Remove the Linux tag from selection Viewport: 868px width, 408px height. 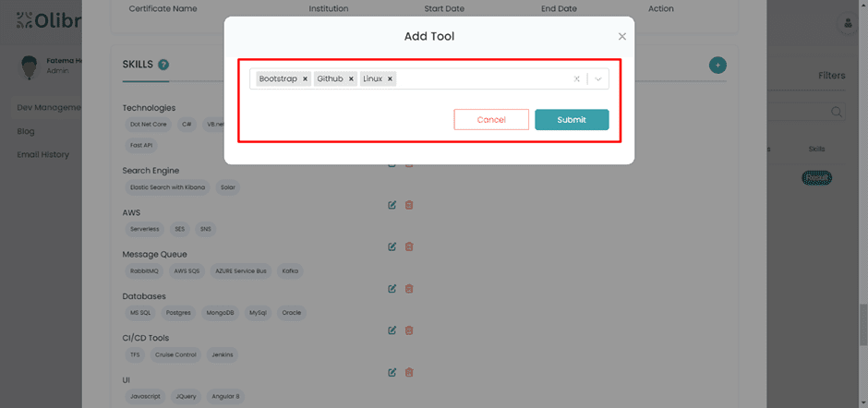coord(390,79)
